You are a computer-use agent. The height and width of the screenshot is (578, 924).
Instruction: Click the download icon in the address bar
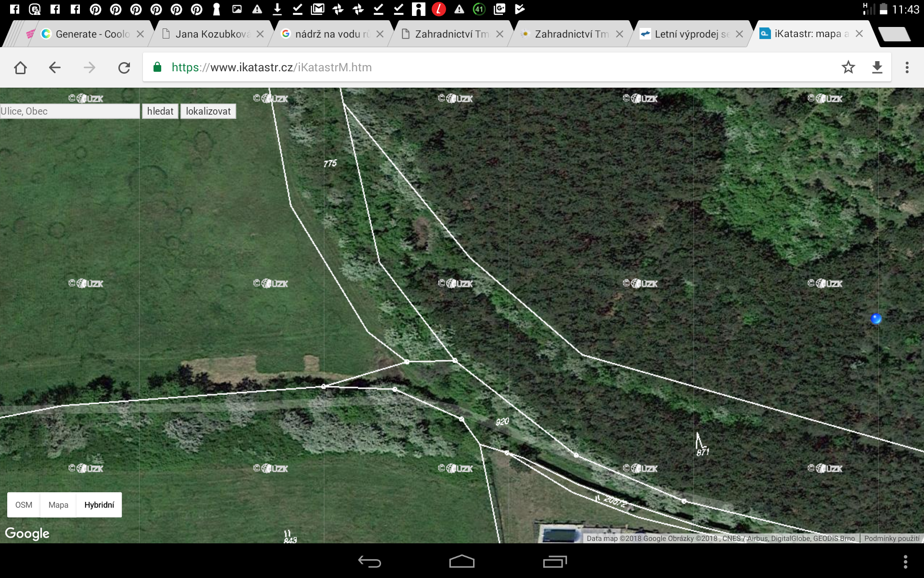[x=877, y=67]
